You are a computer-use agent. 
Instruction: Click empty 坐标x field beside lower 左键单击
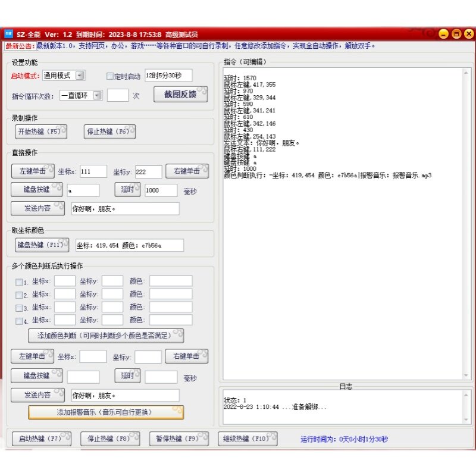tap(93, 356)
